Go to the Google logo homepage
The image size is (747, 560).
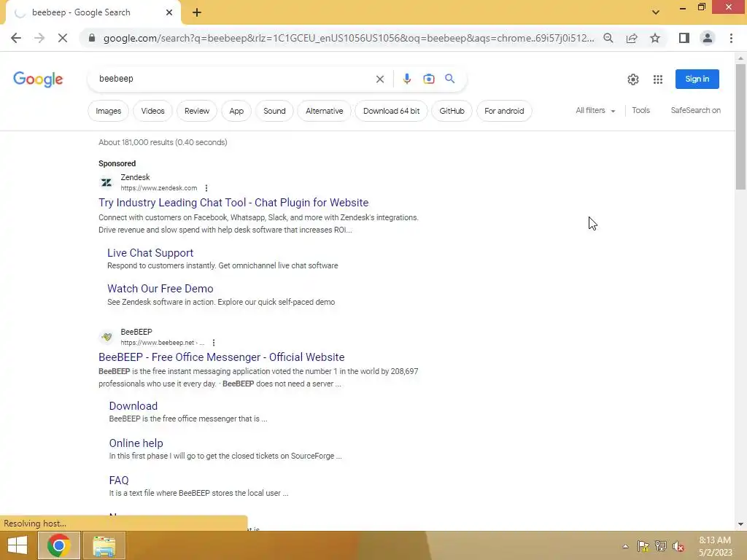(x=38, y=79)
